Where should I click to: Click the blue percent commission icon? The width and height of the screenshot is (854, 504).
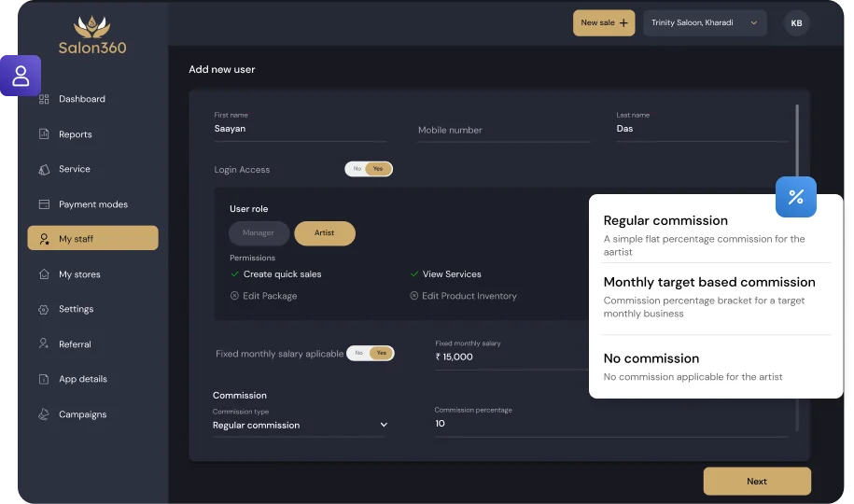[x=796, y=197]
